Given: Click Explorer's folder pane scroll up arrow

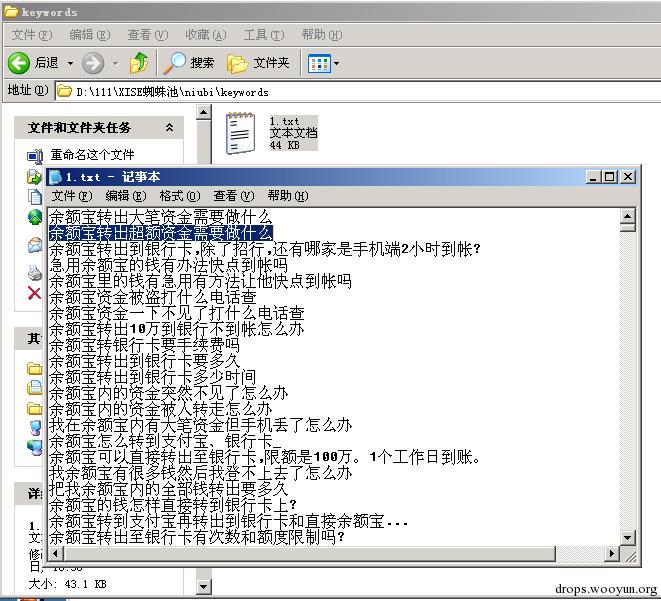Looking at the screenshot, I should coord(204,112).
